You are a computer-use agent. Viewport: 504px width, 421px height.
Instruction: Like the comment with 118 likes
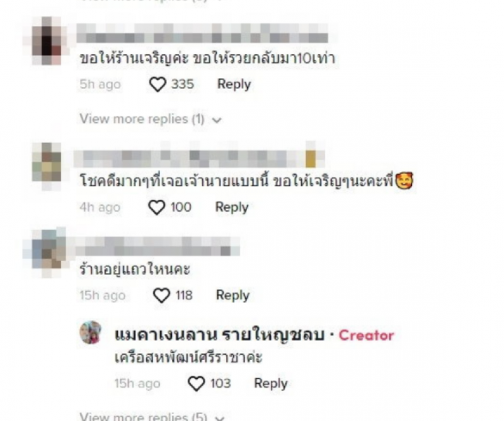click(x=161, y=296)
